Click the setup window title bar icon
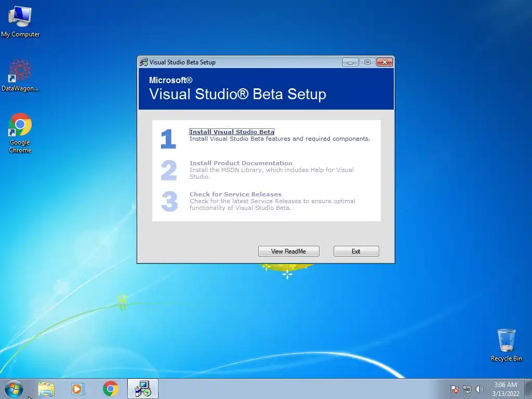Image resolution: width=532 pixels, height=399 pixels. coord(144,62)
